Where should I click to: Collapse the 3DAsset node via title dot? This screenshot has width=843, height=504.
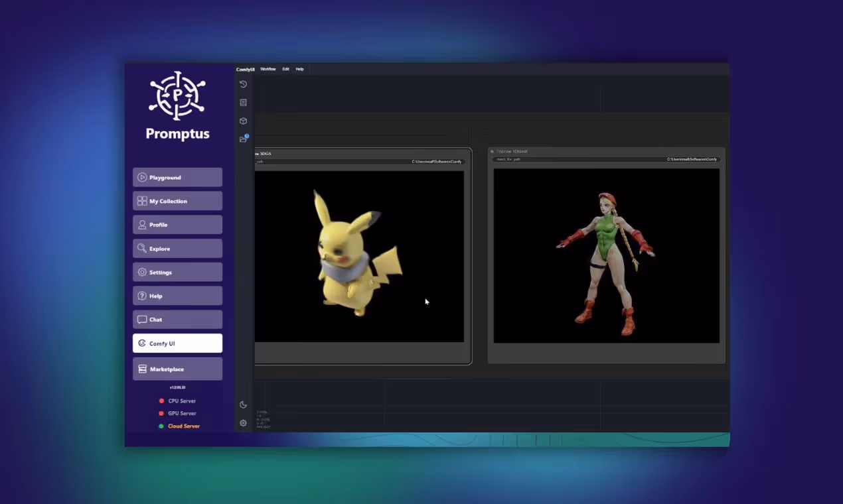(493, 151)
